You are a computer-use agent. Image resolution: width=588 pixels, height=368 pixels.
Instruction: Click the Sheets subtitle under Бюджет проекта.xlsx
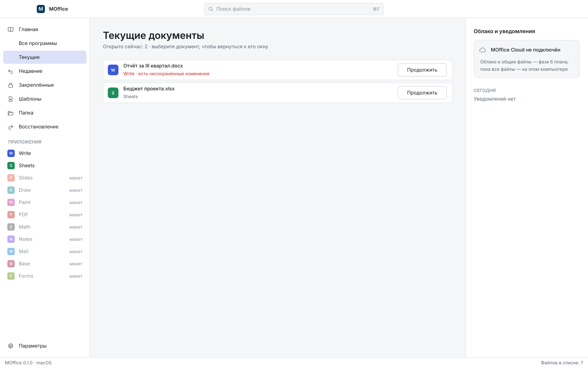131,97
